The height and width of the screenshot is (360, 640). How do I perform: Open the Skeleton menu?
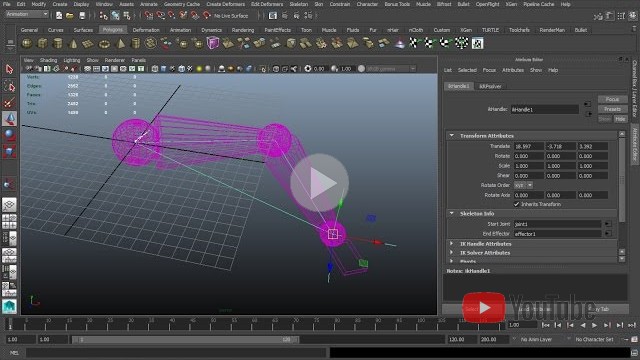pos(299,4)
